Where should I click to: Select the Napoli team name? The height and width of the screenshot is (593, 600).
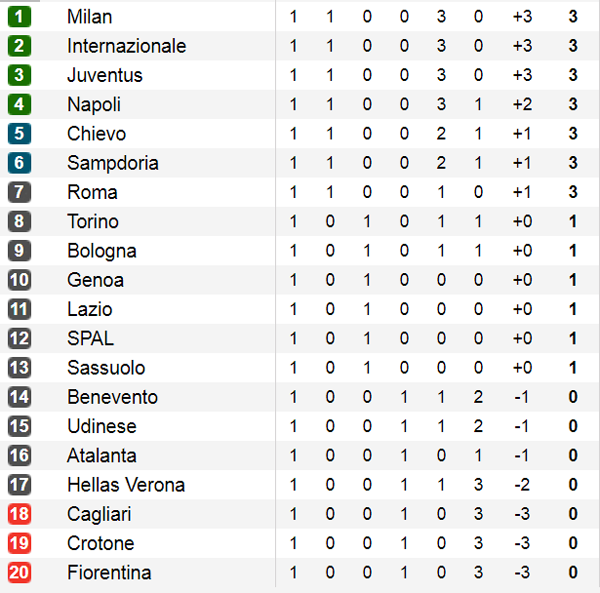(94, 104)
